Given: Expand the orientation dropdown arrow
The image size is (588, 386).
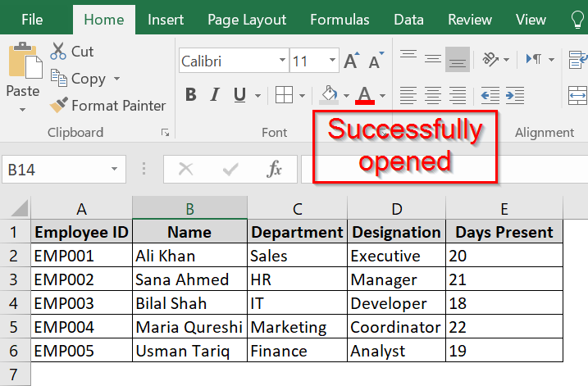Looking at the screenshot, I should point(506,60).
